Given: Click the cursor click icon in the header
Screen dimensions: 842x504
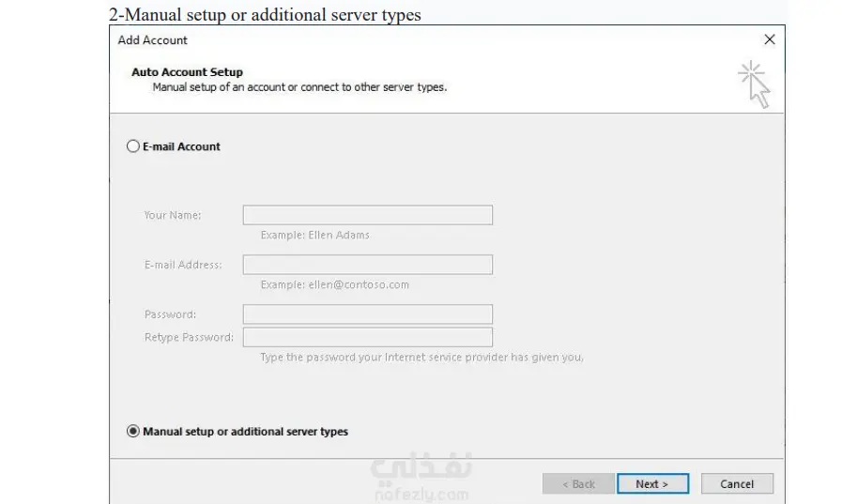Looking at the screenshot, I should pos(754,84).
